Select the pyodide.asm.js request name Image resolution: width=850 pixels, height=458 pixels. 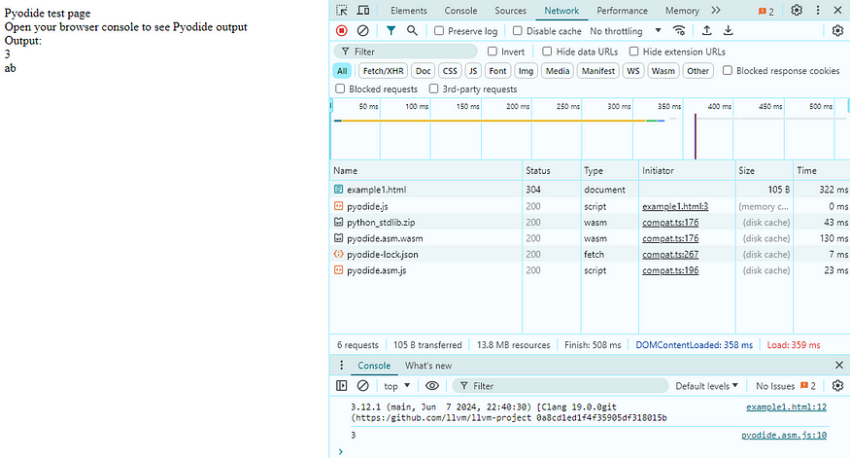tap(376, 270)
